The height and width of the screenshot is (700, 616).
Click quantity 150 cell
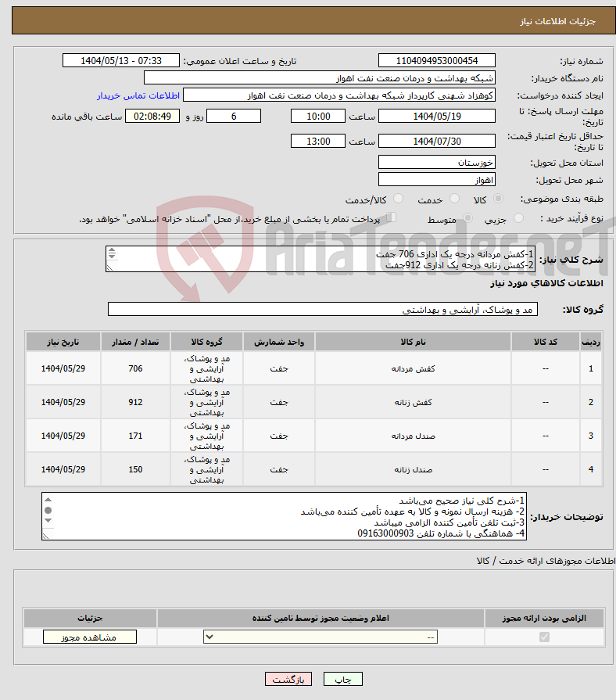[x=135, y=469]
